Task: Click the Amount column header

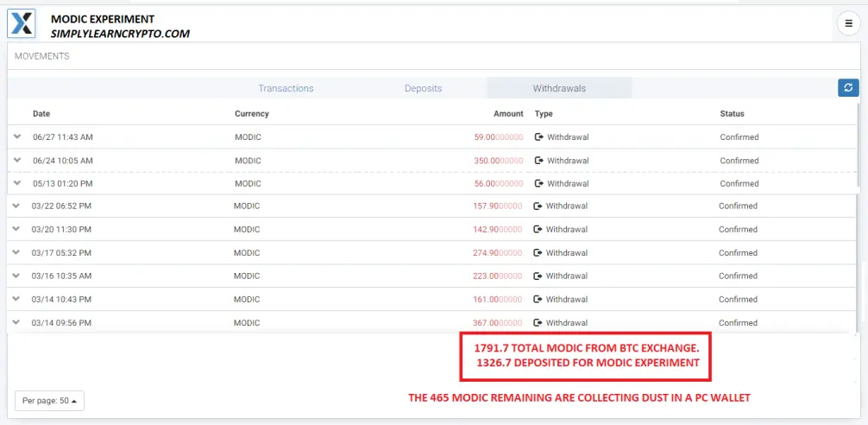Action: [x=508, y=113]
